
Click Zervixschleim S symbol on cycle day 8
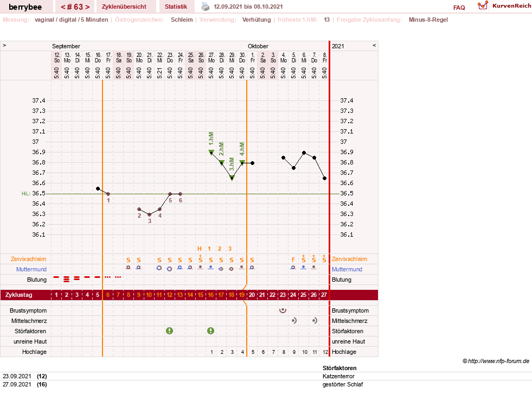pyautogui.click(x=128, y=260)
